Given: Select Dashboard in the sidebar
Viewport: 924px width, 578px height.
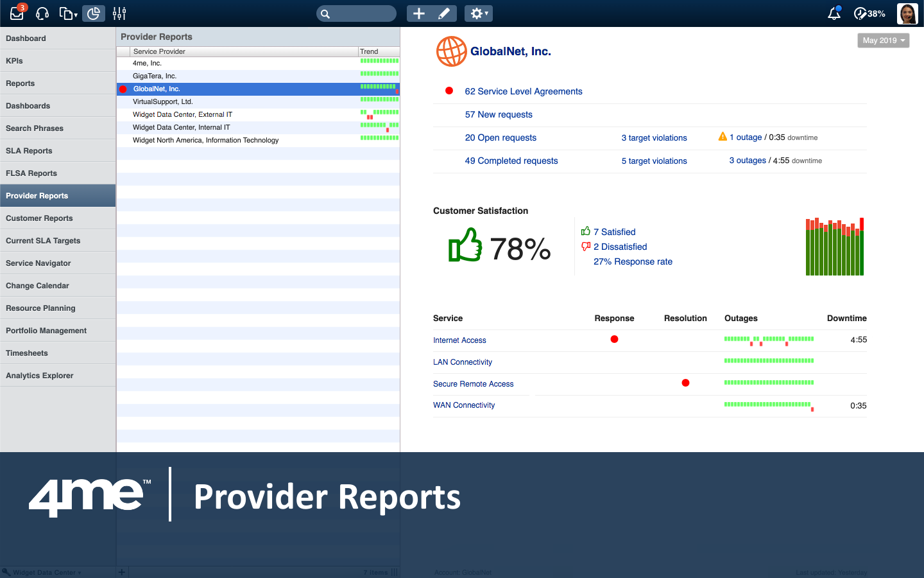Looking at the screenshot, I should [x=58, y=39].
